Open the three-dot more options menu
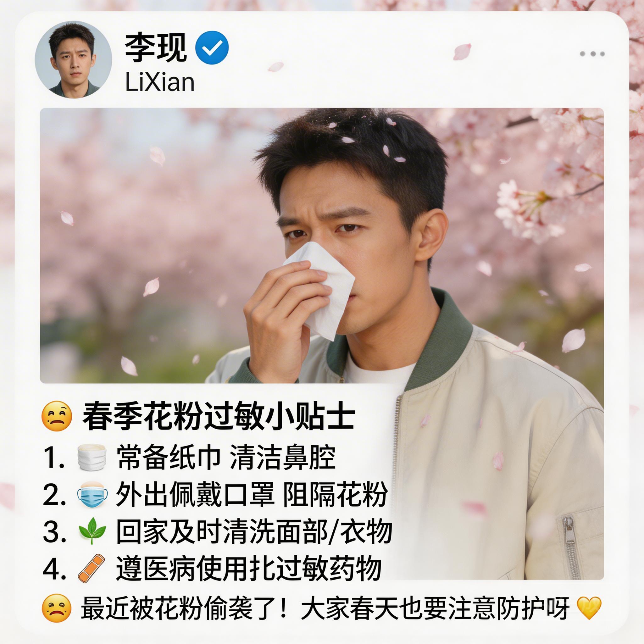644x644 pixels. pyautogui.click(x=592, y=54)
